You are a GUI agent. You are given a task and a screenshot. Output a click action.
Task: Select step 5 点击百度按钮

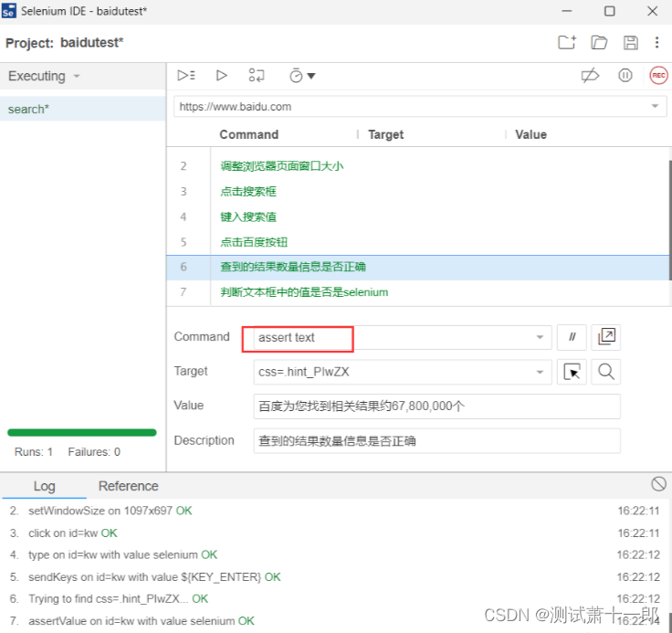418,242
